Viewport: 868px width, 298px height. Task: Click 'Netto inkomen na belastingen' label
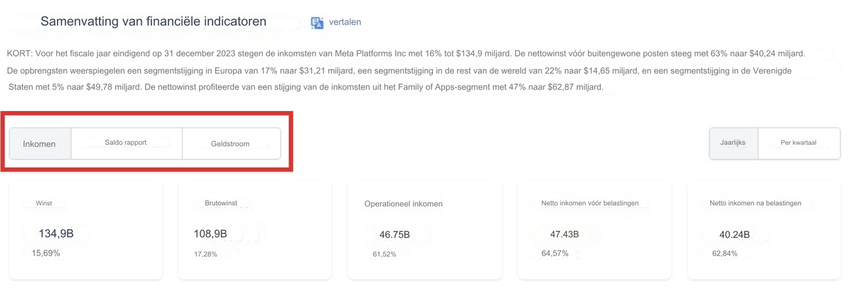pyautogui.click(x=755, y=203)
